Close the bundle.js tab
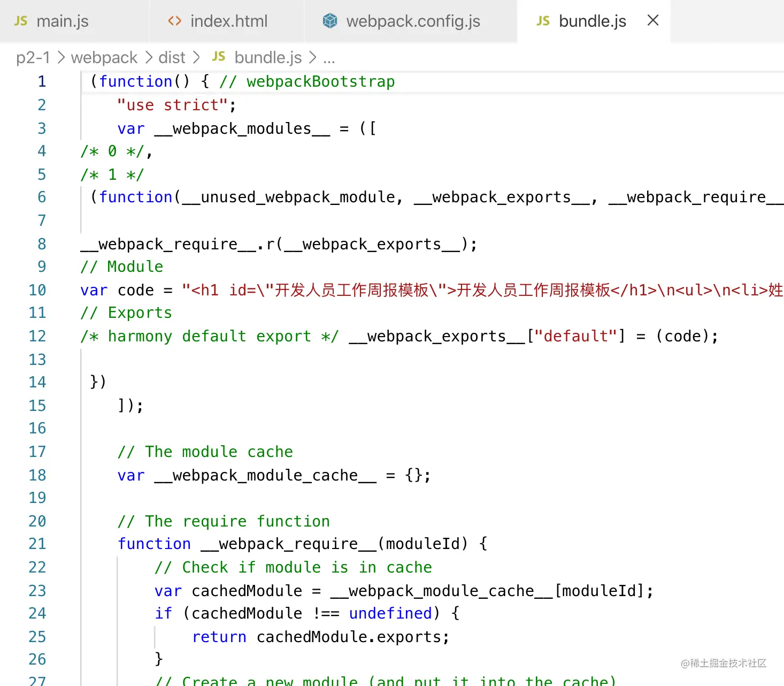Viewport: 784px width, 686px height. click(x=653, y=20)
